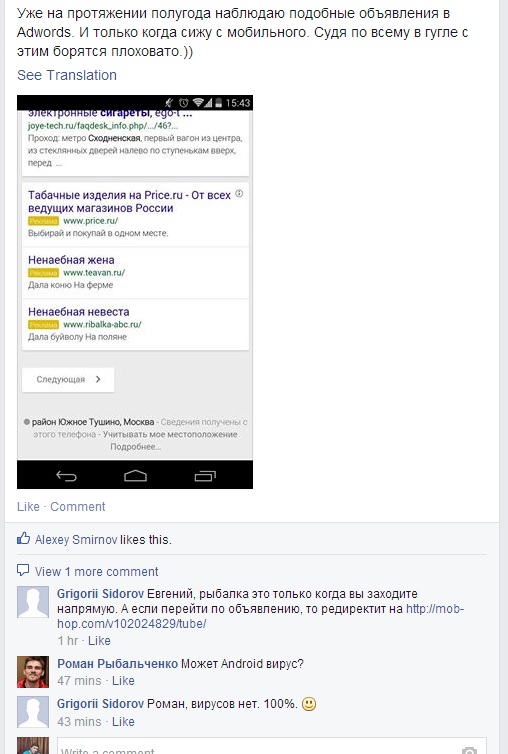
Task: Like the post
Action: pos(28,506)
